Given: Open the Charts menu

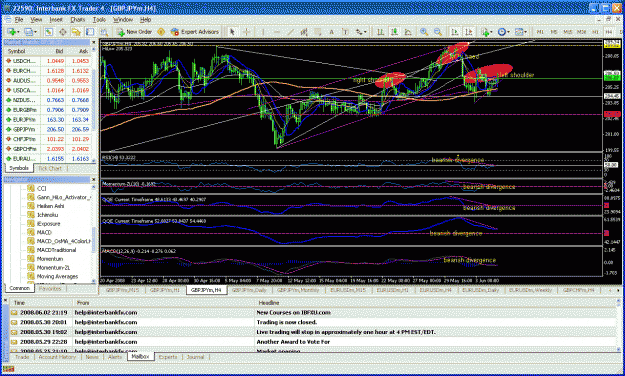Looking at the screenshot, I should (x=77, y=19).
